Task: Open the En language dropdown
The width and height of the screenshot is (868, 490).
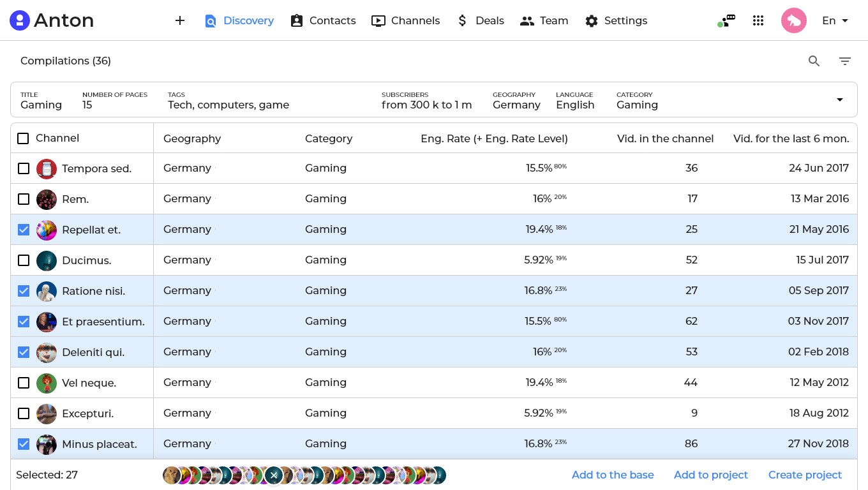Action: tap(835, 20)
